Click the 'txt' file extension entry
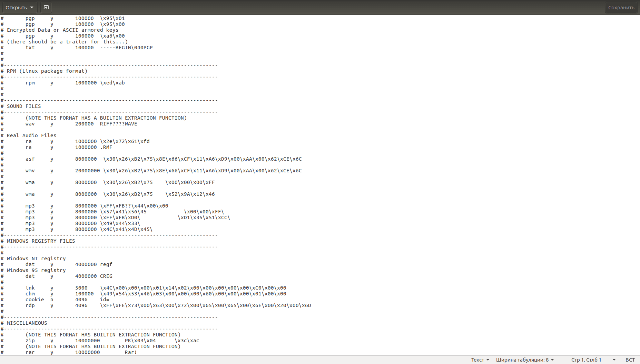 (x=30, y=48)
